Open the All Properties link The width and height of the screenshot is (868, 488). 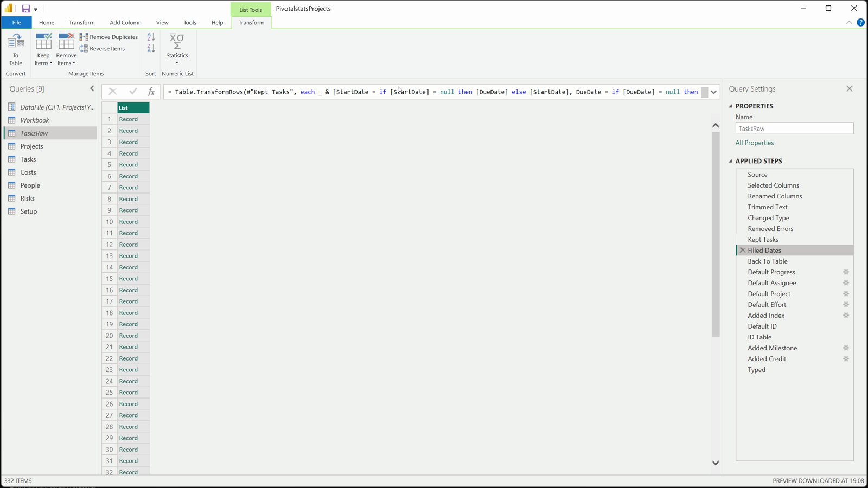[755, 143]
